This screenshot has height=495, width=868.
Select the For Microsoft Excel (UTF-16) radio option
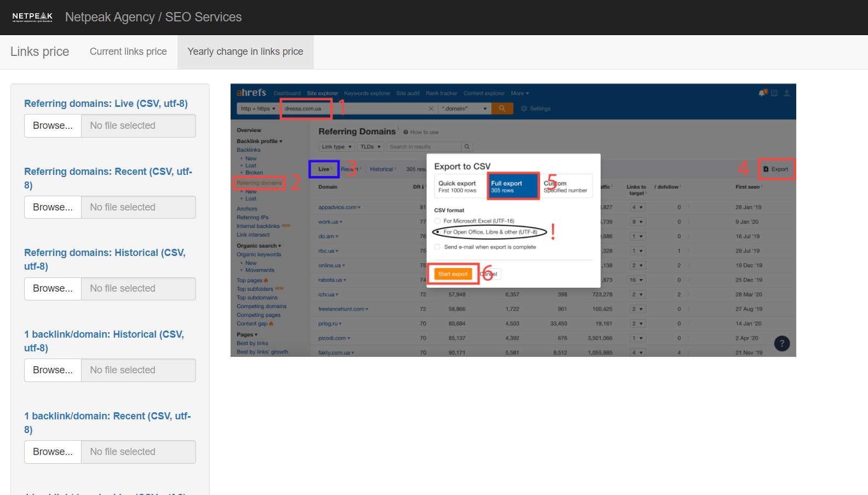pyautogui.click(x=438, y=221)
